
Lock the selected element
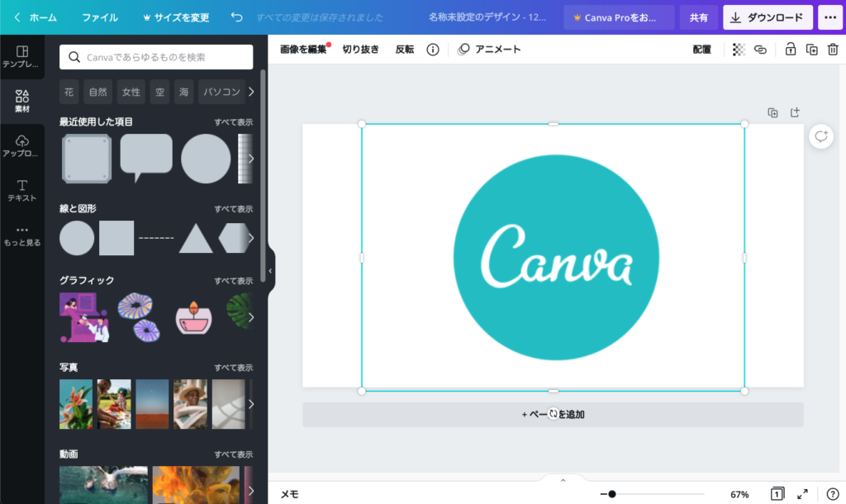(x=791, y=50)
